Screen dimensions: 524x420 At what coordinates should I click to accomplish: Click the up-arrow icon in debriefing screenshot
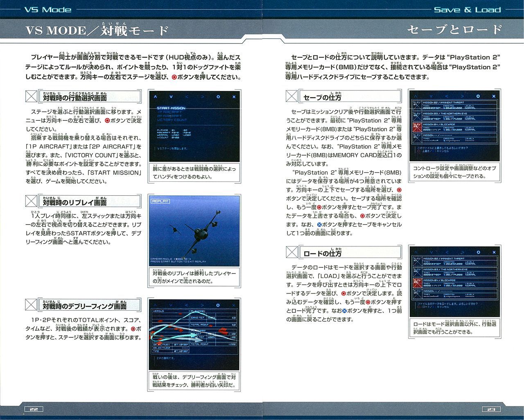[155, 305]
